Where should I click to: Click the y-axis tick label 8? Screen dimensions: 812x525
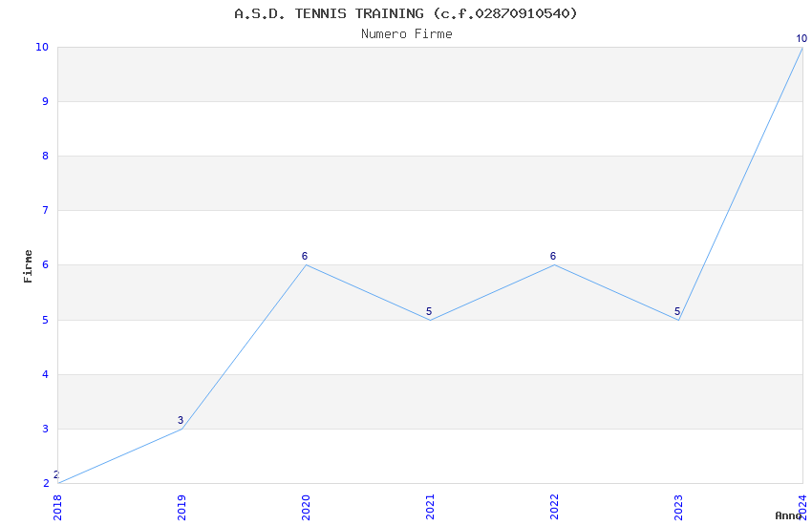click(x=46, y=156)
